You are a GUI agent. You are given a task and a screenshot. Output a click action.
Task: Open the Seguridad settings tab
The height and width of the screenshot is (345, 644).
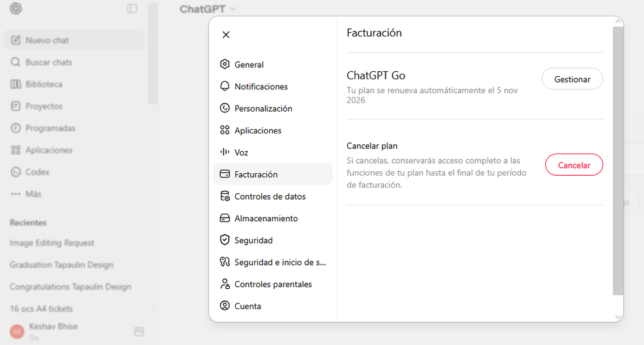(273, 240)
